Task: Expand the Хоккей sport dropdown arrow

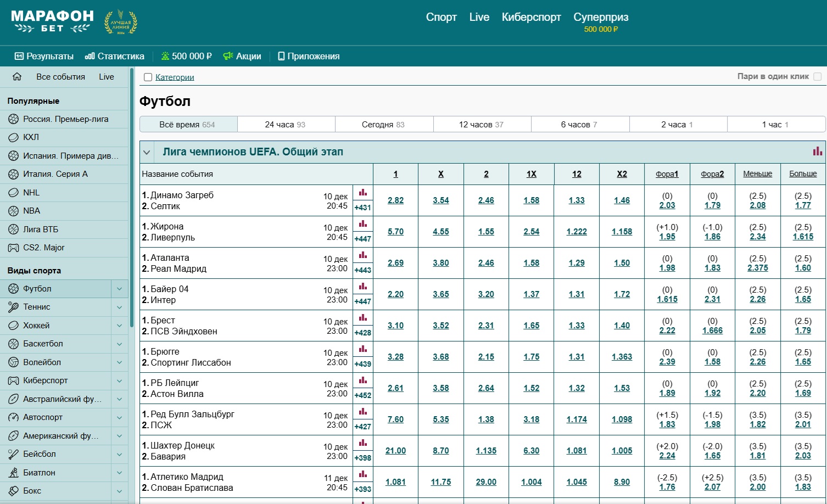Action: 119,326
